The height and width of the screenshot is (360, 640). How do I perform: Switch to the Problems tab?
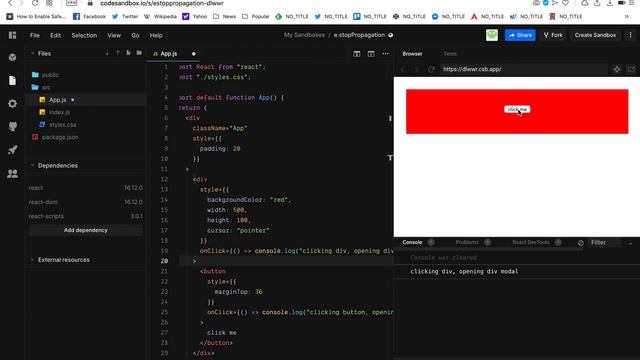point(467,242)
